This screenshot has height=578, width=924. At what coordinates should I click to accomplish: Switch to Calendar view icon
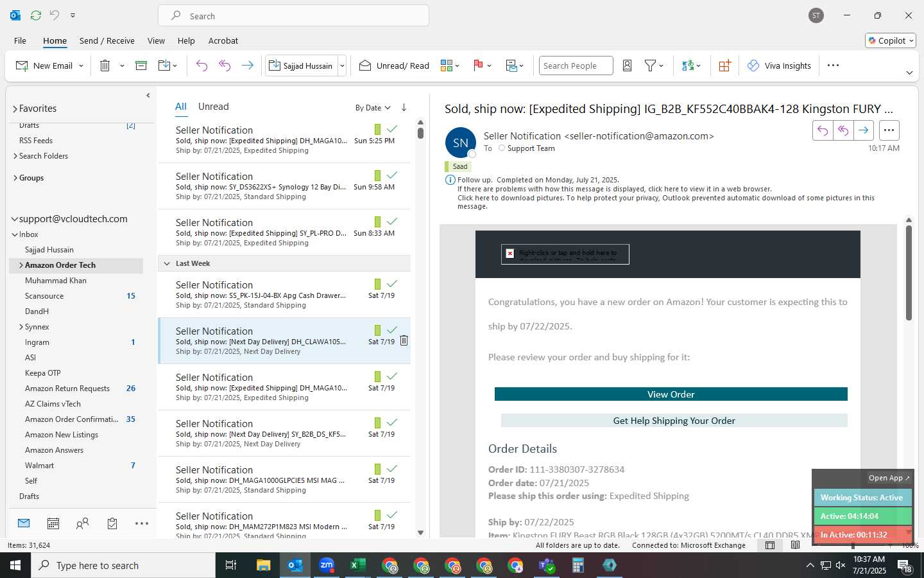click(53, 524)
